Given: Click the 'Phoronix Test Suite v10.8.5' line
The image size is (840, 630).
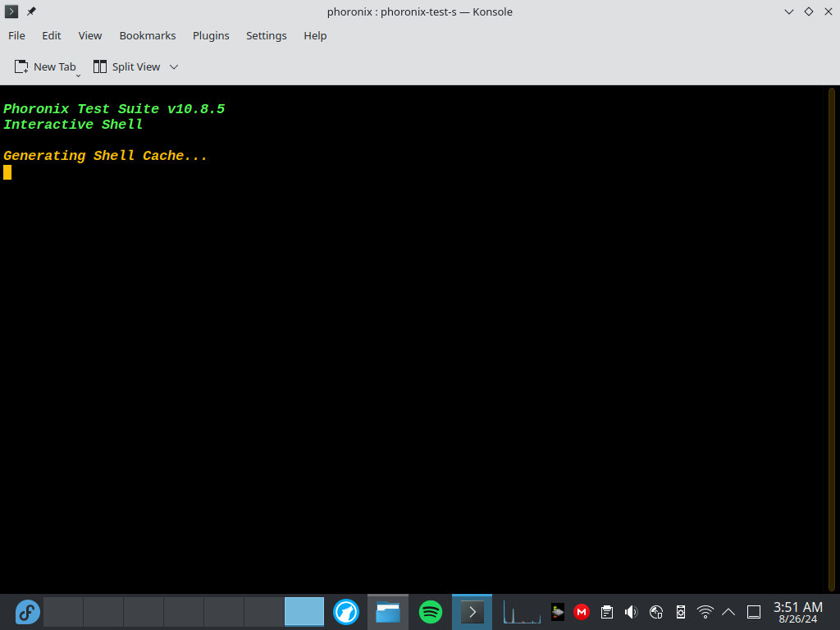Looking at the screenshot, I should coord(114,109).
